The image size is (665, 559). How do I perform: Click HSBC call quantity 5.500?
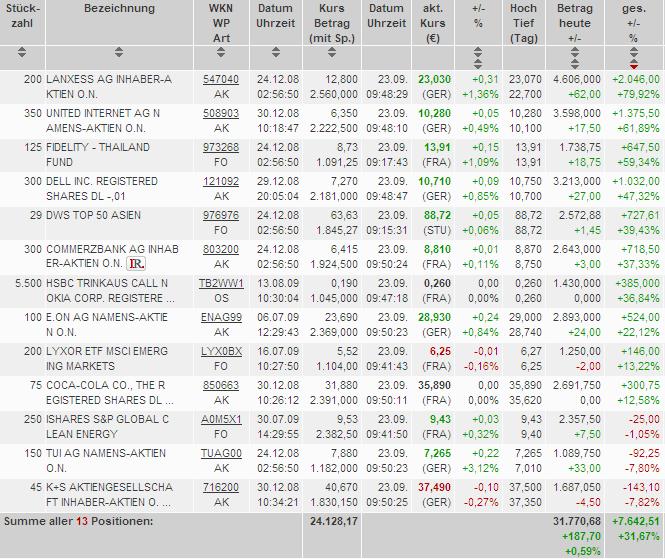tap(28, 283)
